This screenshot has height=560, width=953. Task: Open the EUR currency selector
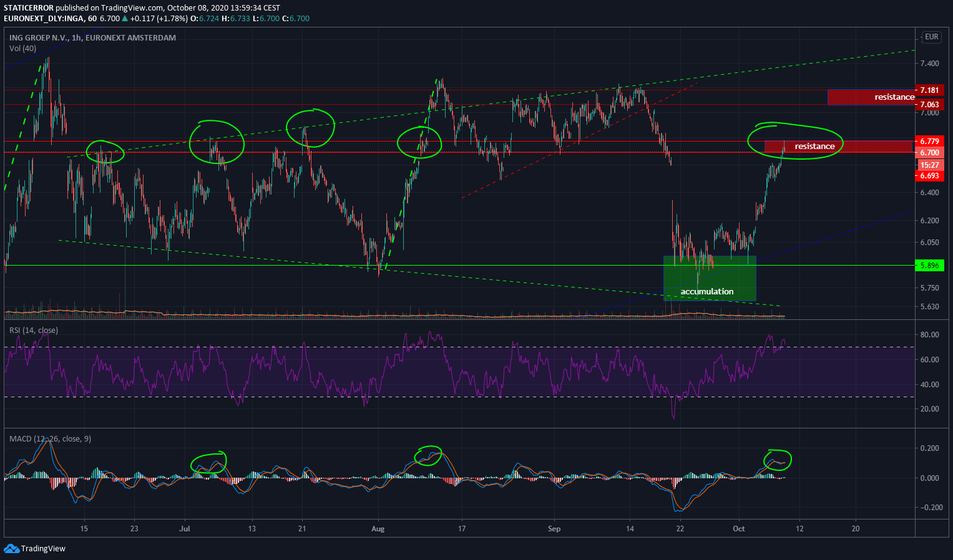pos(931,37)
